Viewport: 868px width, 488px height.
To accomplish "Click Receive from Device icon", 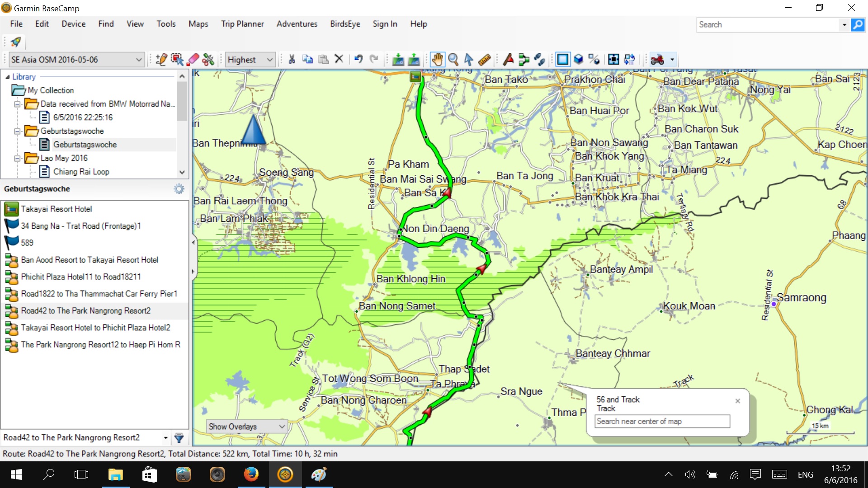I will [398, 59].
